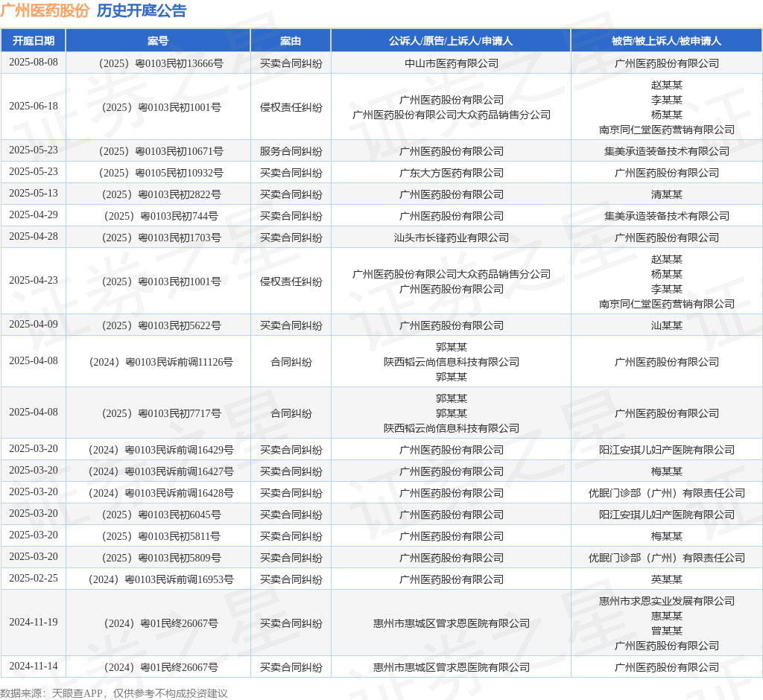
Task: Click the 案由 column header
Action: pyautogui.click(x=291, y=41)
